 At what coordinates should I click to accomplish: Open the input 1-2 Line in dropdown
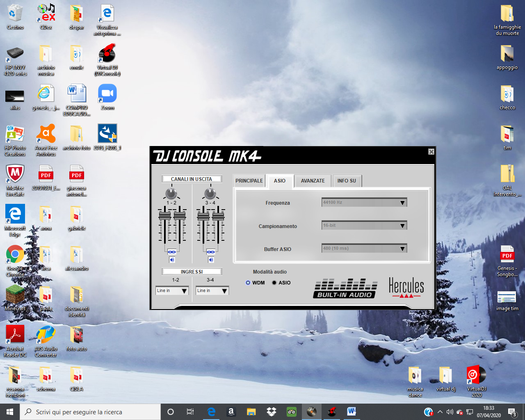click(172, 290)
